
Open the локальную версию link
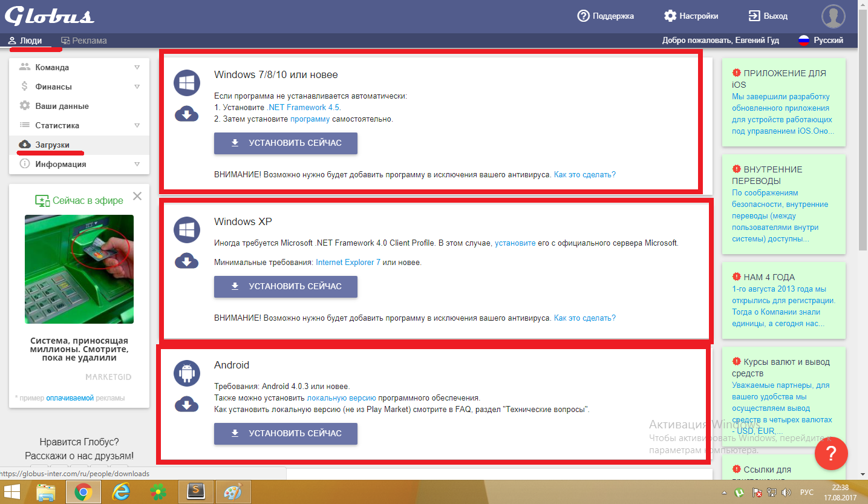click(342, 398)
